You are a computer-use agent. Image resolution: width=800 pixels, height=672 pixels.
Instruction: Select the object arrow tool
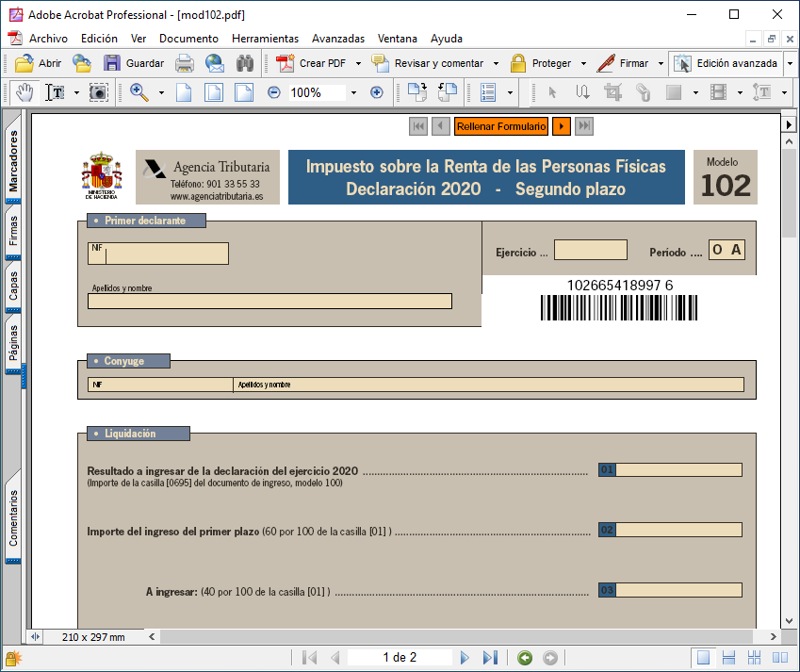pyautogui.click(x=552, y=92)
